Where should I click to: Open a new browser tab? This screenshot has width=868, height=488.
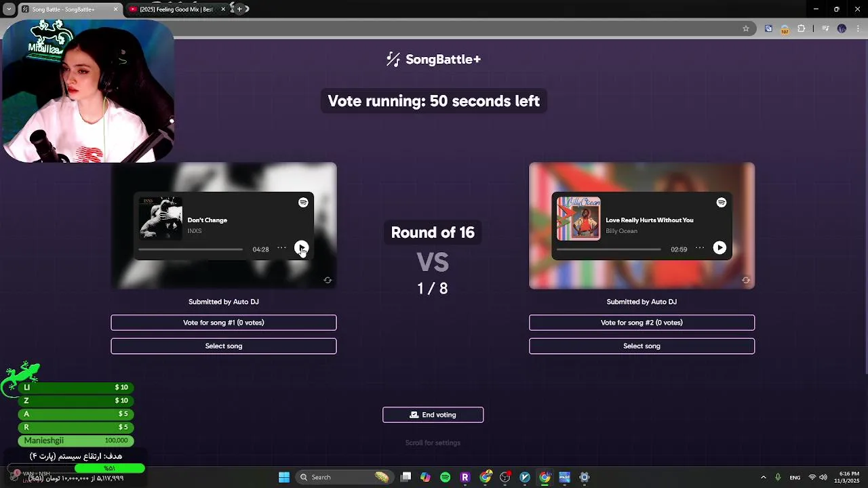point(239,9)
